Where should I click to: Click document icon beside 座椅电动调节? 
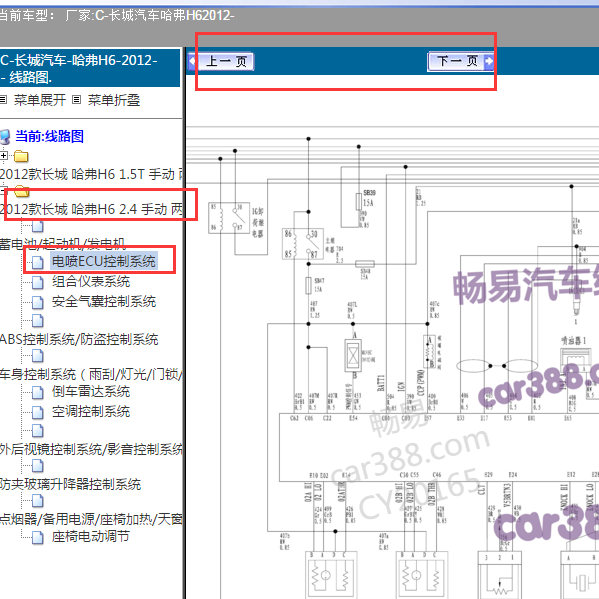click(38, 537)
